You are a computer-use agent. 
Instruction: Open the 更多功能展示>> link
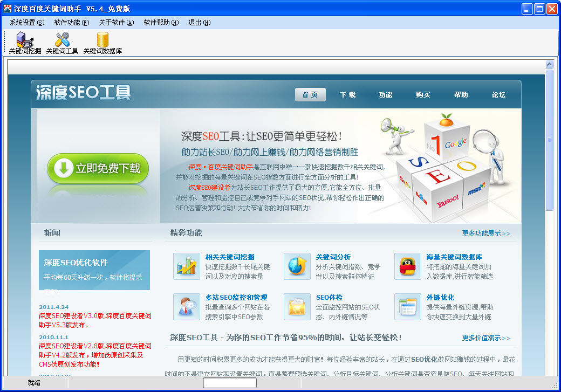(486, 233)
